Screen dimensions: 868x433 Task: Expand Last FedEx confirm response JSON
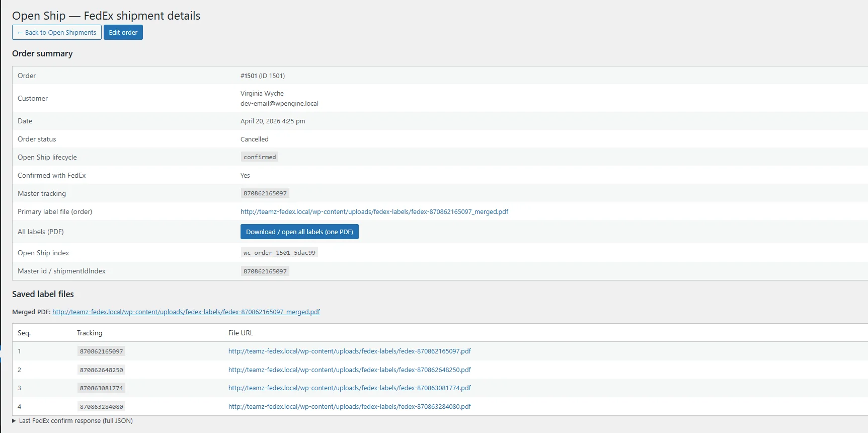coord(72,420)
